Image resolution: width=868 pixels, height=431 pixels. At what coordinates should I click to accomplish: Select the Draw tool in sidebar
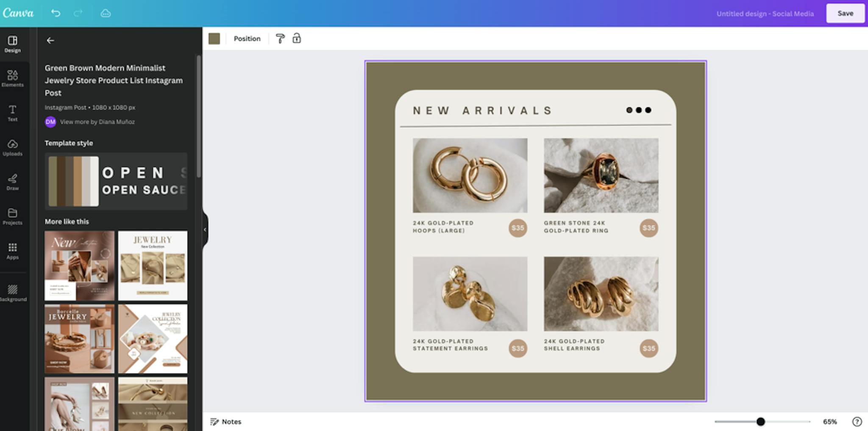pyautogui.click(x=12, y=182)
